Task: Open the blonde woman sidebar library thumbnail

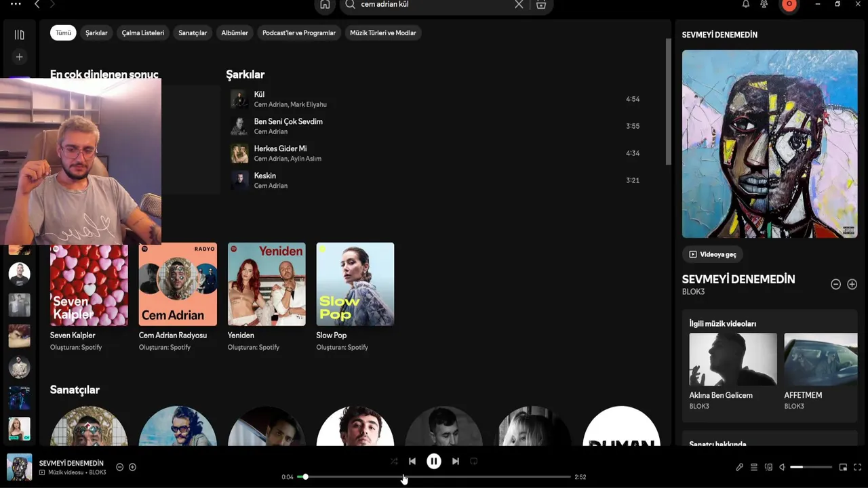Action: [x=19, y=429]
